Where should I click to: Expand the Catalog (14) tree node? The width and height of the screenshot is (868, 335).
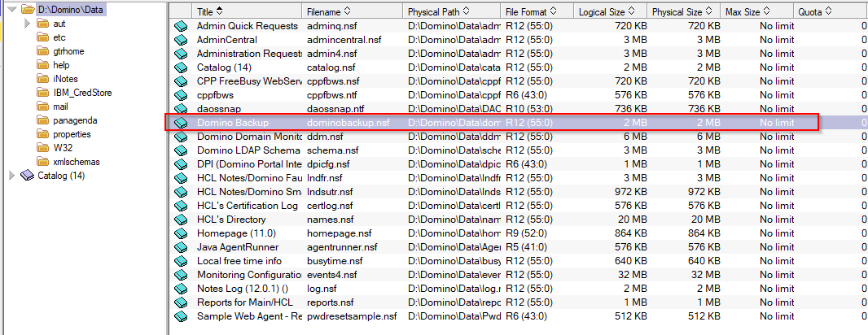pyautogui.click(x=12, y=176)
